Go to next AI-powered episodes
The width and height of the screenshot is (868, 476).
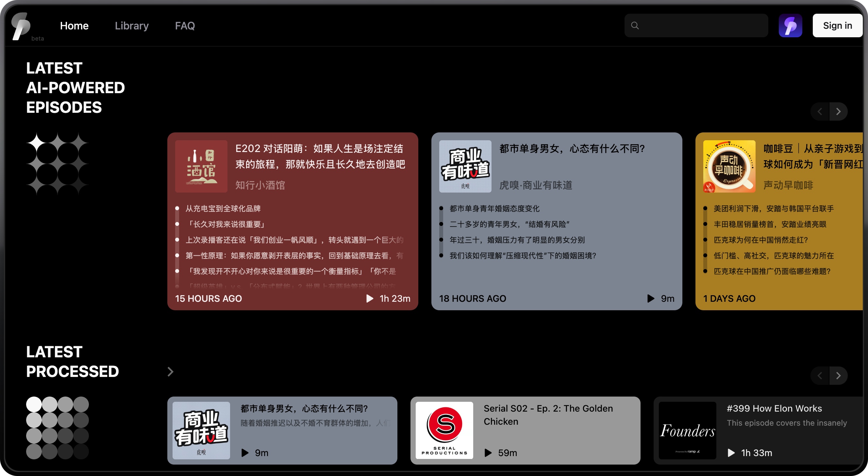pyautogui.click(x=838, y=111)
